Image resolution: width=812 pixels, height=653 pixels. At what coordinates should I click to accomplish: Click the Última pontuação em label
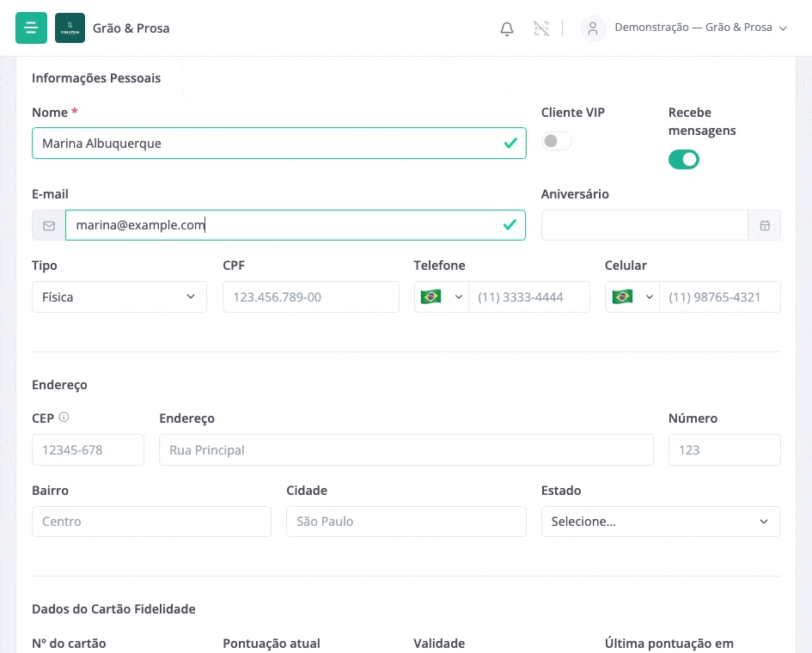pyautogui.click(x=669, y=644)
